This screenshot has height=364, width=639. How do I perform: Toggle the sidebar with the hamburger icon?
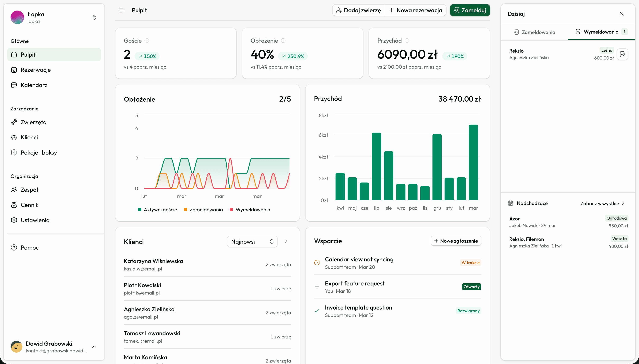pyautogui.click(x=122, y=10)
